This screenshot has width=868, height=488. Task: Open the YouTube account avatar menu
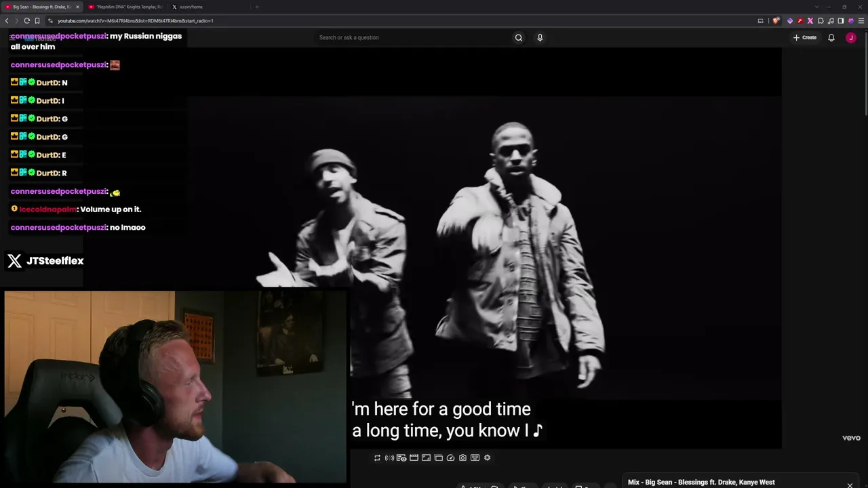pos(851,38)
